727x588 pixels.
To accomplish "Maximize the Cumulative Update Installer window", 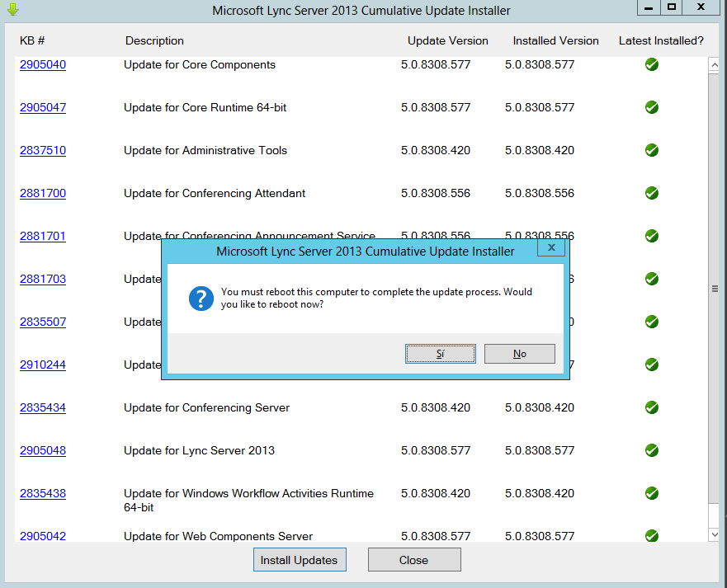I will click(672, 8).
